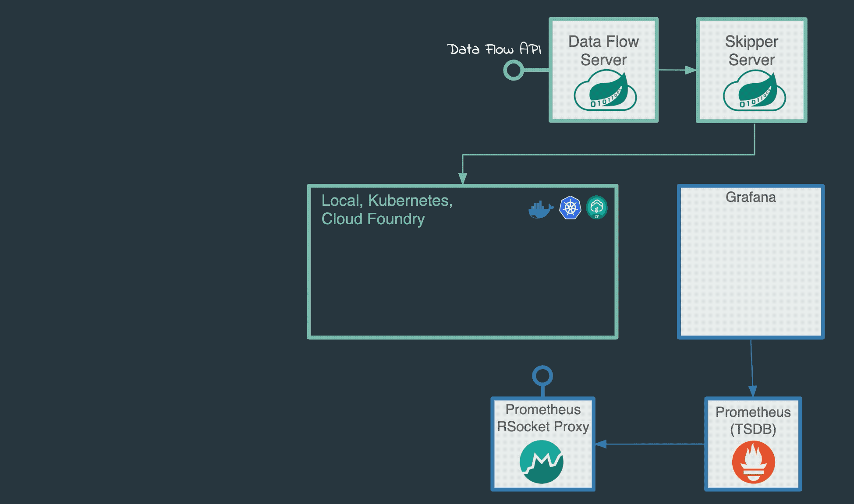Click the endpoint circle above Prometheus RSocket Proxy

tap(542, 376)
